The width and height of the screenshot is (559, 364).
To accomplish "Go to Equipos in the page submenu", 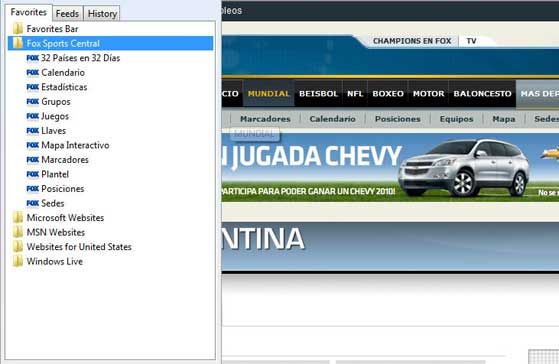I will coord(456,119).
